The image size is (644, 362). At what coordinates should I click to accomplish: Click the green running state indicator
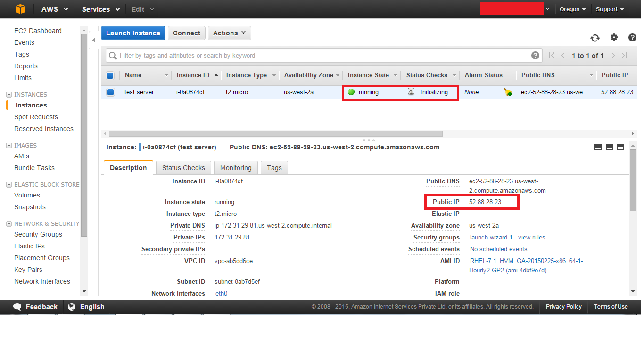click(351, 92)
